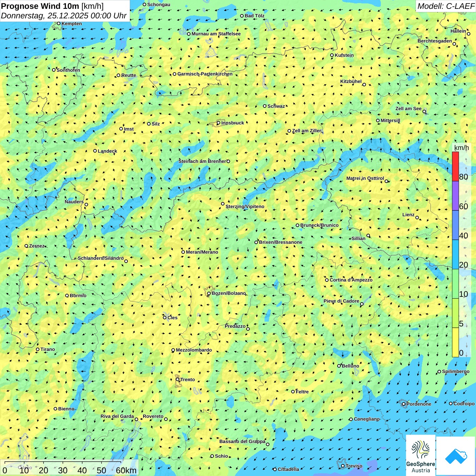476x476 pixels.
Task: Click the 'Sterzing/Vipiteno' label
Action: pos(245,206)
